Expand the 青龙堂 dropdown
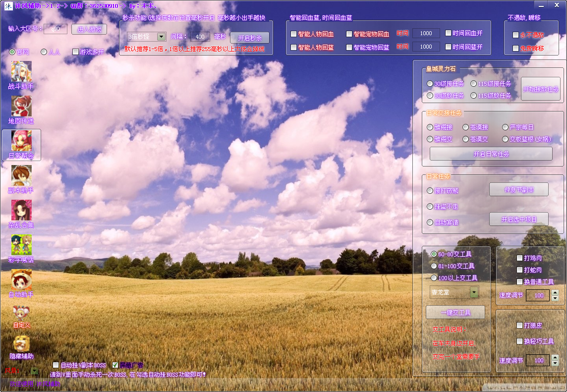The image size is (567, 392). (474, 292)
